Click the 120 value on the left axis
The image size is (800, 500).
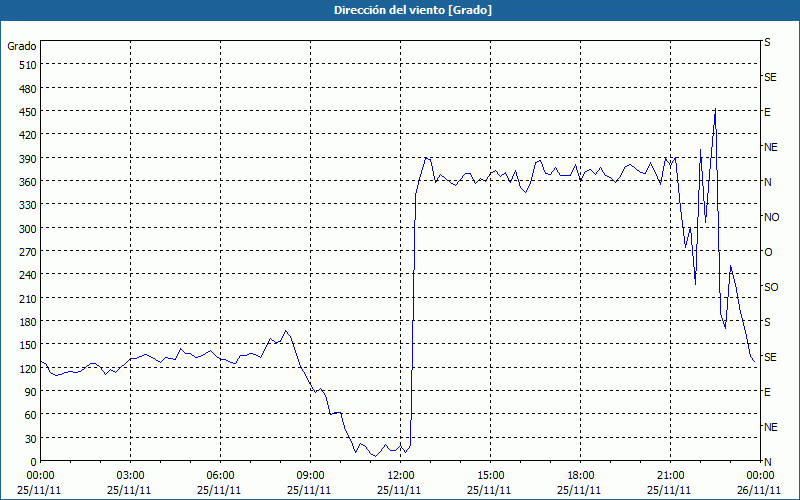[28, 369]
